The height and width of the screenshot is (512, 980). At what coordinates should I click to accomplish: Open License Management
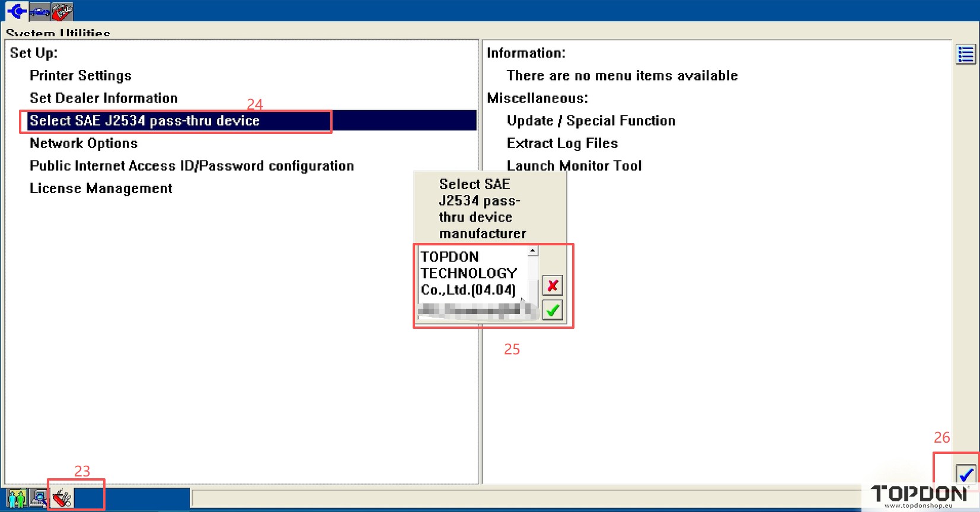(101, 188)
